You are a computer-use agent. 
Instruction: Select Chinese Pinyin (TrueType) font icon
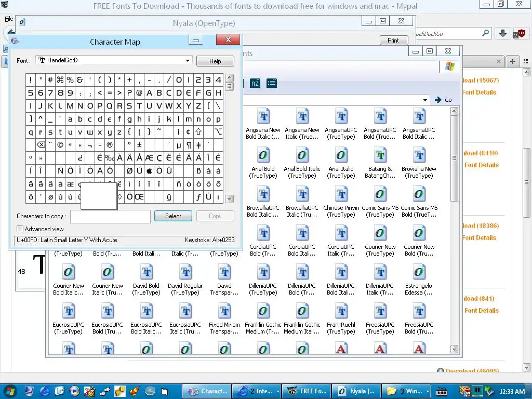click(x=341, y=202)
